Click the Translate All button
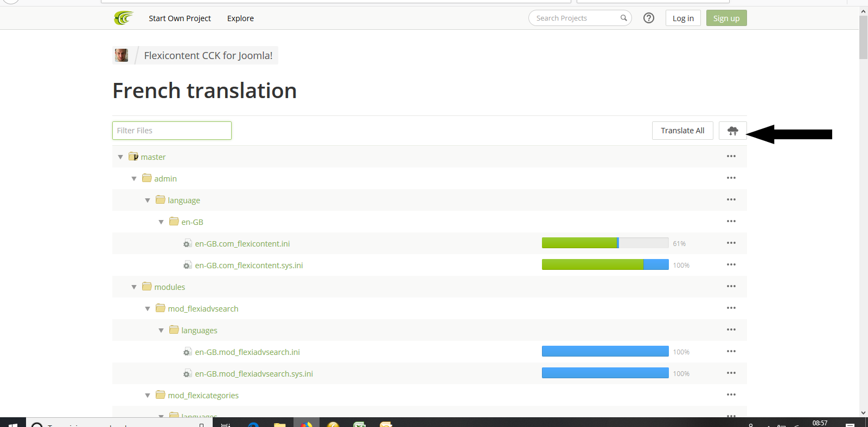This screenshot has height=427, width=868. [x=682, y=131]
